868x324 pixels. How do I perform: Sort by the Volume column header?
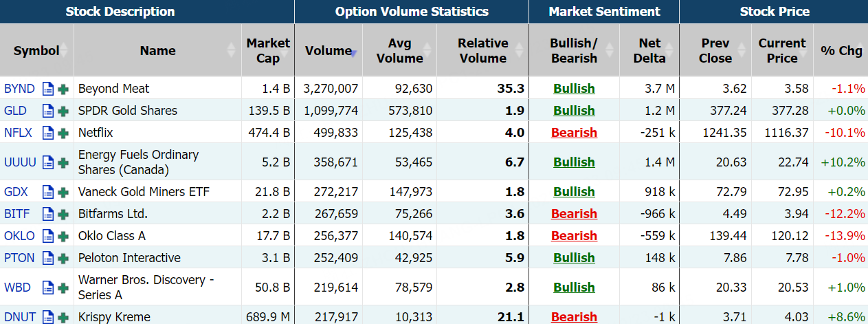point(329,50)
